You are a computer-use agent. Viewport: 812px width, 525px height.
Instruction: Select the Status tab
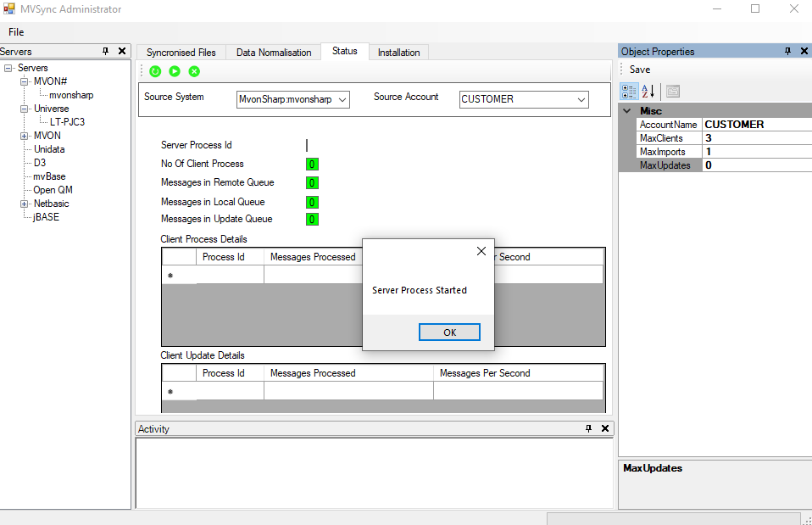tap(345, 51)
